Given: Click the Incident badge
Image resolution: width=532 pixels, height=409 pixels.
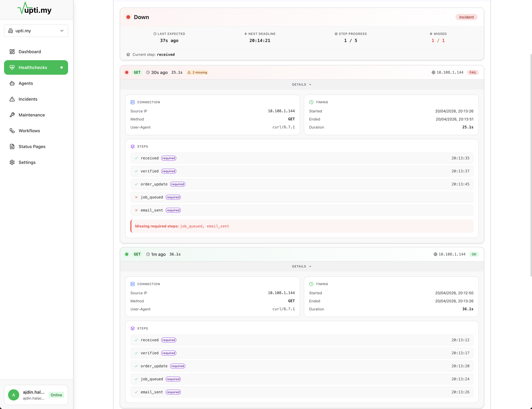Looking at the screenshot, I should coord(466,17).
